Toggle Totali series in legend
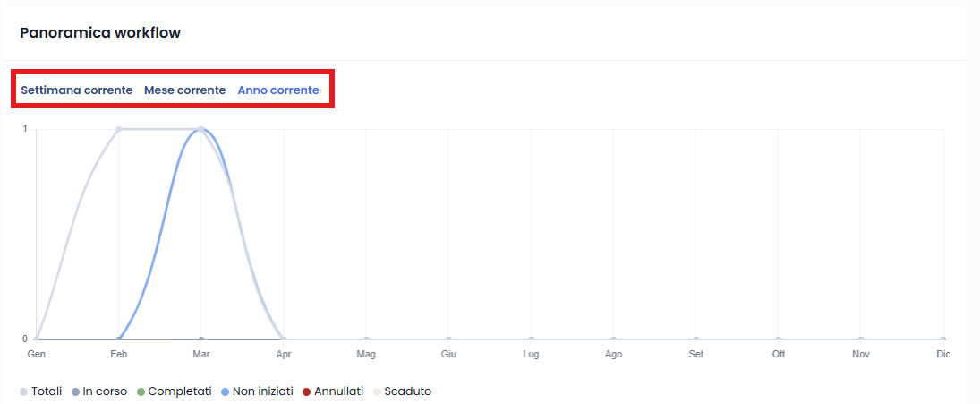The image size is (980, 404). tap(40, 391)
